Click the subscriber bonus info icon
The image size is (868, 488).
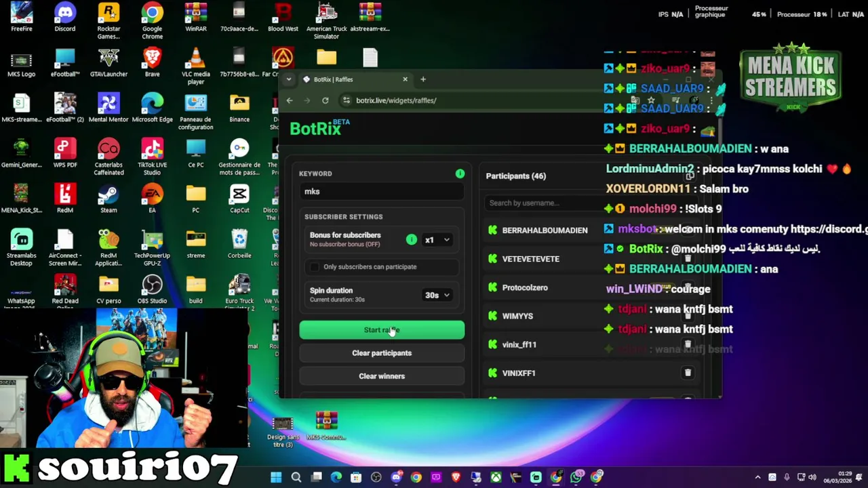point(411,239)
